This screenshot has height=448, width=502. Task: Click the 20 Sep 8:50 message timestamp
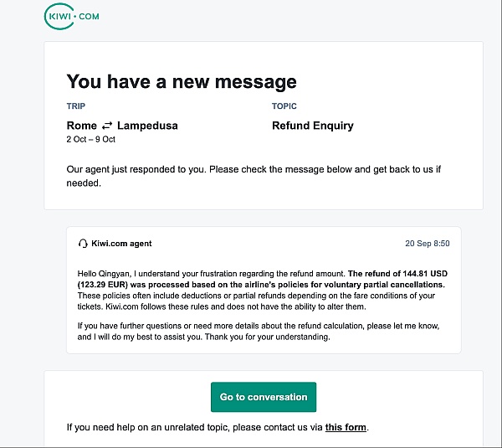click(427, 244)
